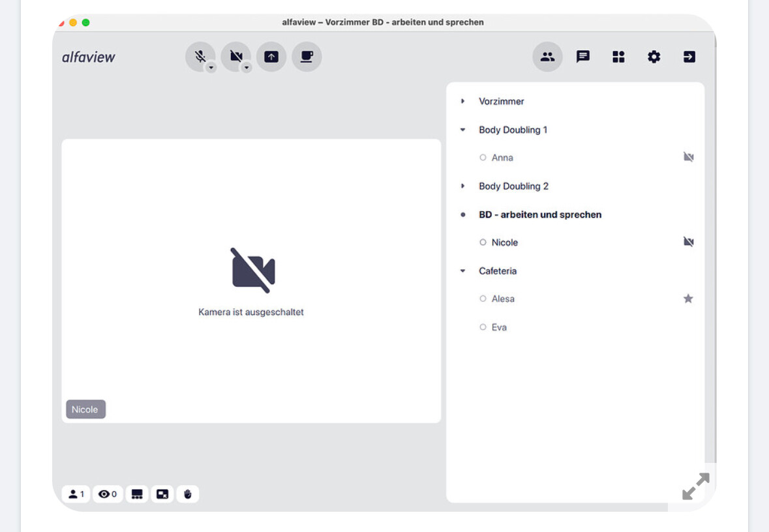Expand the Vorzimmer room
The width and height of the screenshot is (769, 532).
(462, 101)
